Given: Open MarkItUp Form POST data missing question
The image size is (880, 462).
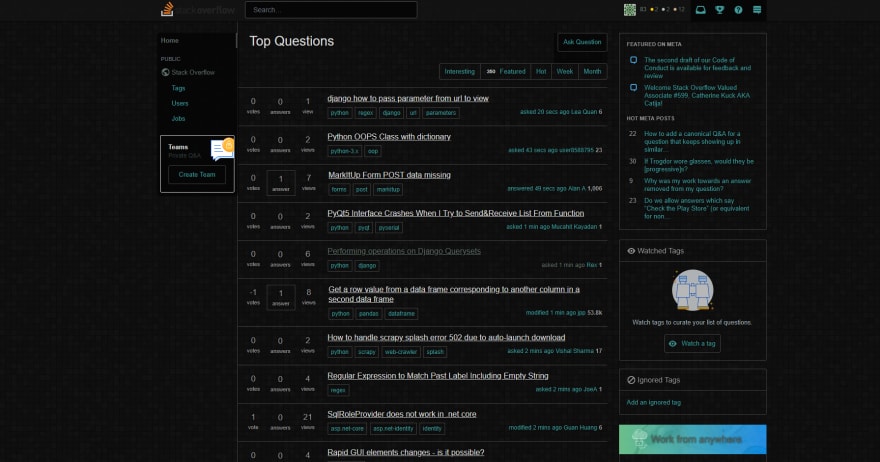Looking at the screenshot, I should 389,175.
